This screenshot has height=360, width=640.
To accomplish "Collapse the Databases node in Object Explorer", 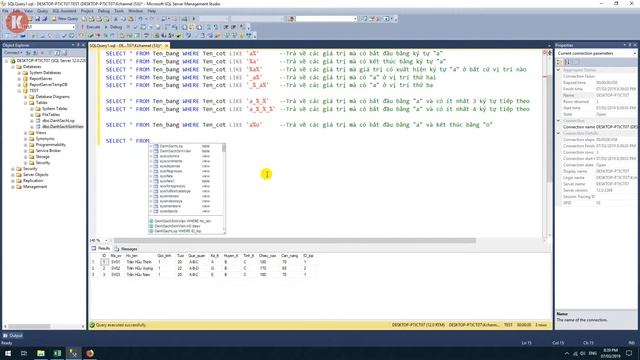I will click(x=13, y=67).
